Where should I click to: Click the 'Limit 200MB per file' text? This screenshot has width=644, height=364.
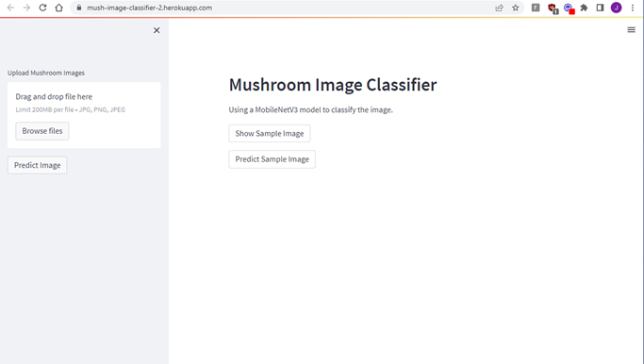click(70, 109)
